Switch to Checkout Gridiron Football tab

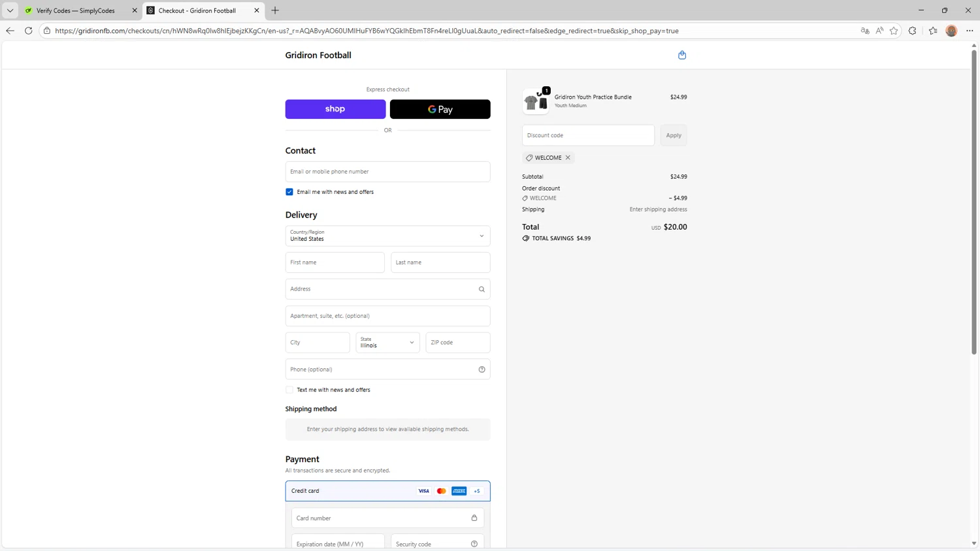[x=203, y=10]
